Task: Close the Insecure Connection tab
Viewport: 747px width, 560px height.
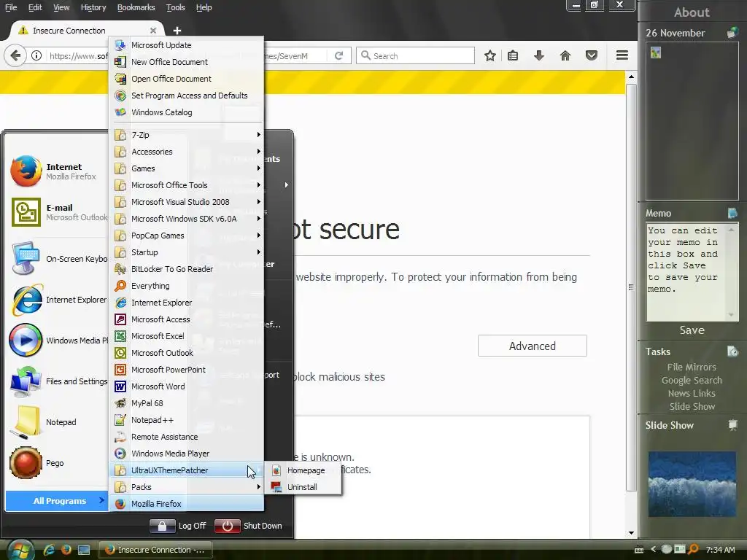Action: click(x=153, y=31)
